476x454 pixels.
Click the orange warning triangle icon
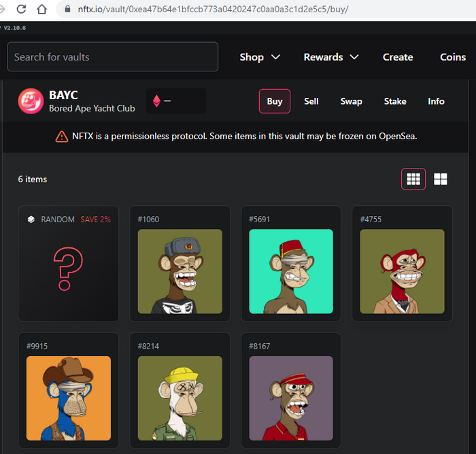[62, 137]
